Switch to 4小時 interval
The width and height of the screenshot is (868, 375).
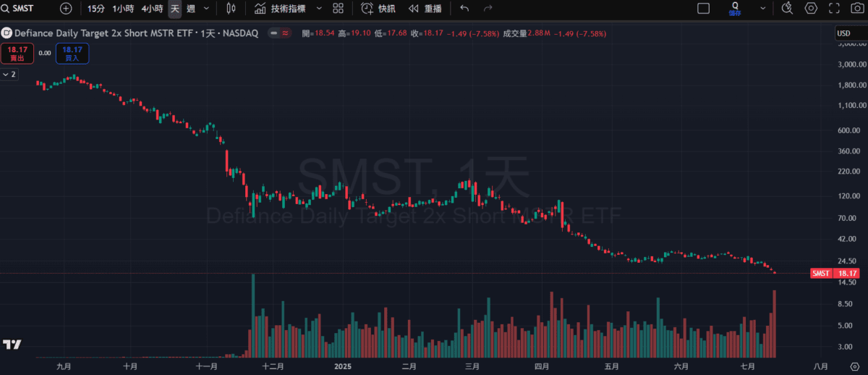click(152, 9)
